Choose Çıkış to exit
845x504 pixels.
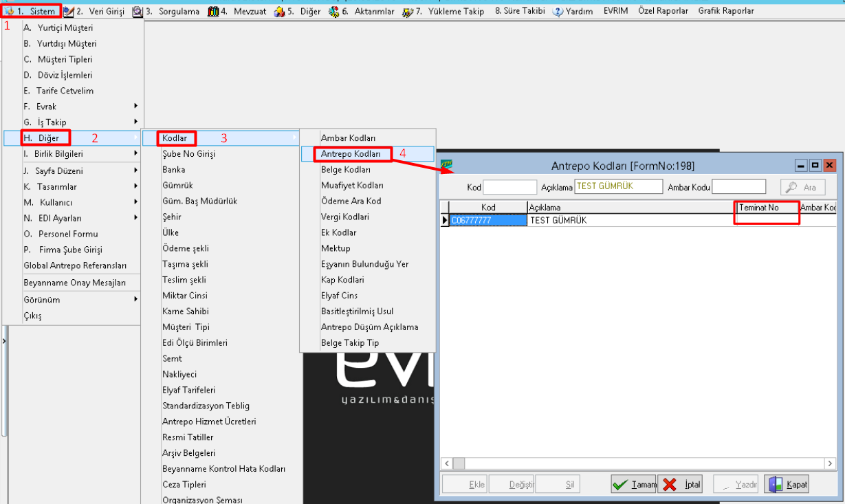tap(73, 316)
